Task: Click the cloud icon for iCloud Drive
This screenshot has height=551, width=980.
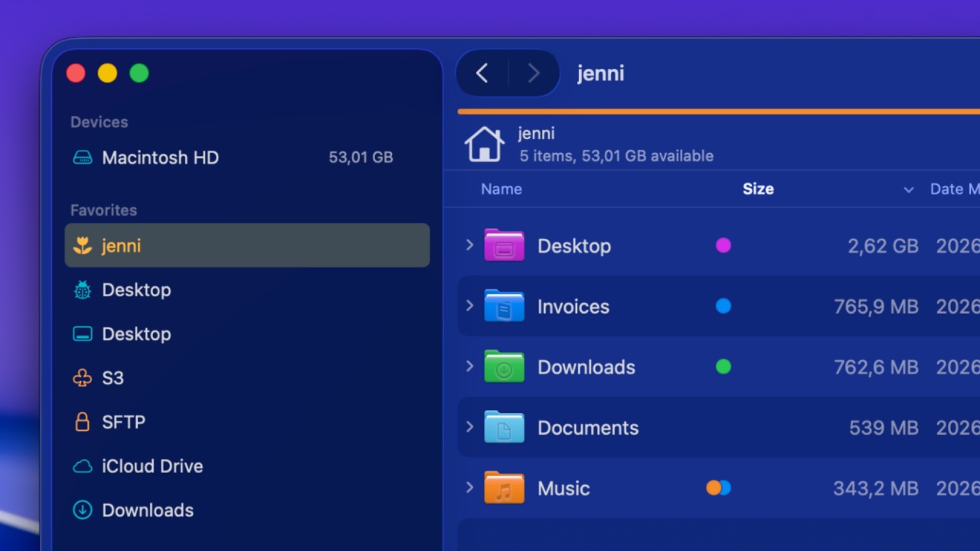Action: pos(82,466)
